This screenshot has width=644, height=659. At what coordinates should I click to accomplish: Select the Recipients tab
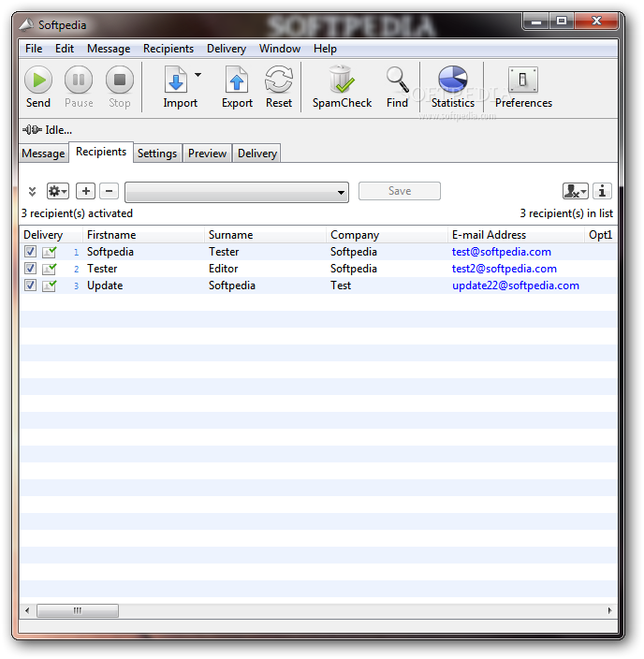point(101,152)
